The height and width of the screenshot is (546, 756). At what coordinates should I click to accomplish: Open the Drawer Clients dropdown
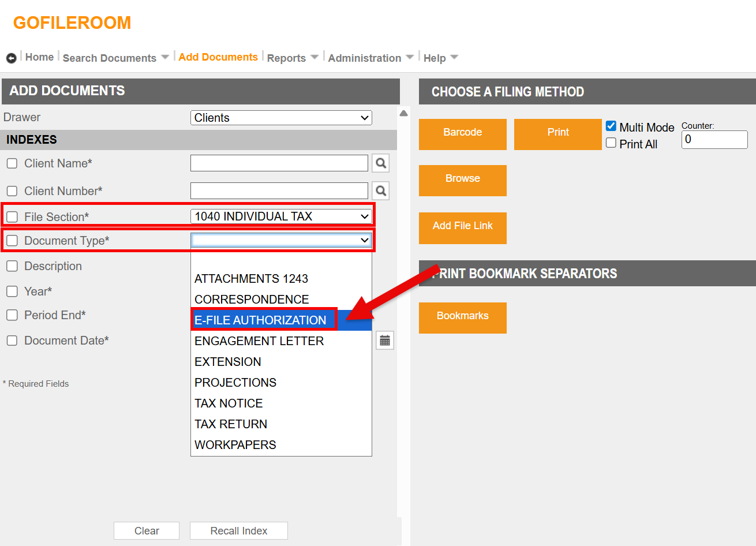tap(281, 118)
